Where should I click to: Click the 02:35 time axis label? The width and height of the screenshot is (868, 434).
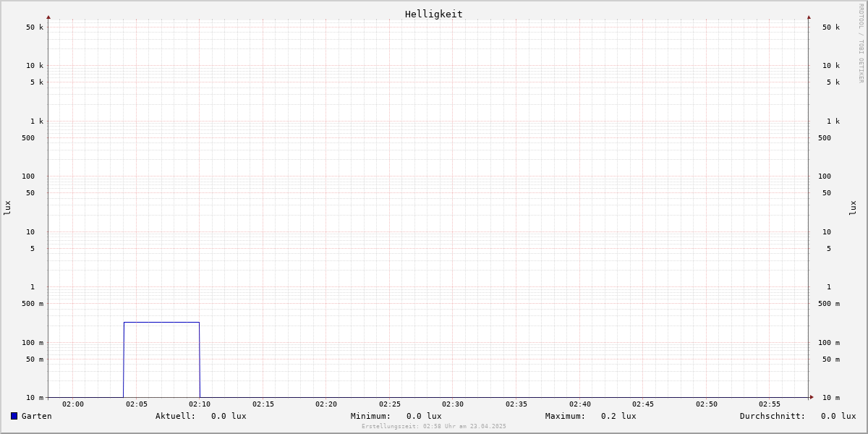click(x=516, y=404)
